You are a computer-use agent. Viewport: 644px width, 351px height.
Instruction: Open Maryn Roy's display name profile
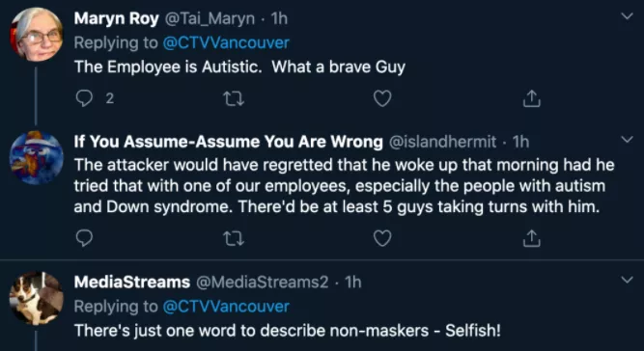[116, 19]
